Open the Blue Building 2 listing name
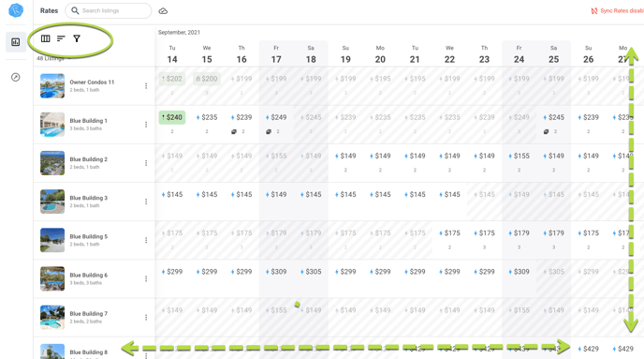 (x=89, y=159)
